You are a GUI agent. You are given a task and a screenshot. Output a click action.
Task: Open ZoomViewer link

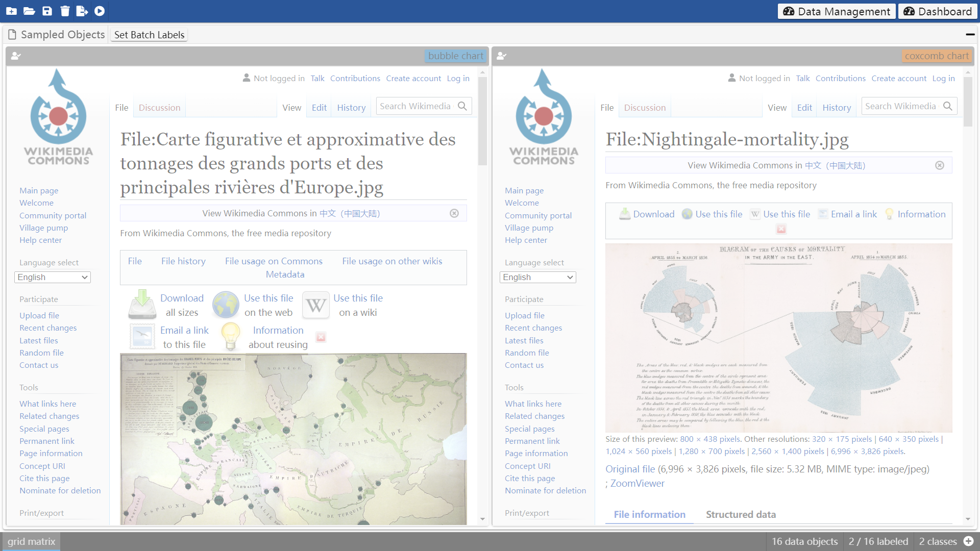pos(637,483)
